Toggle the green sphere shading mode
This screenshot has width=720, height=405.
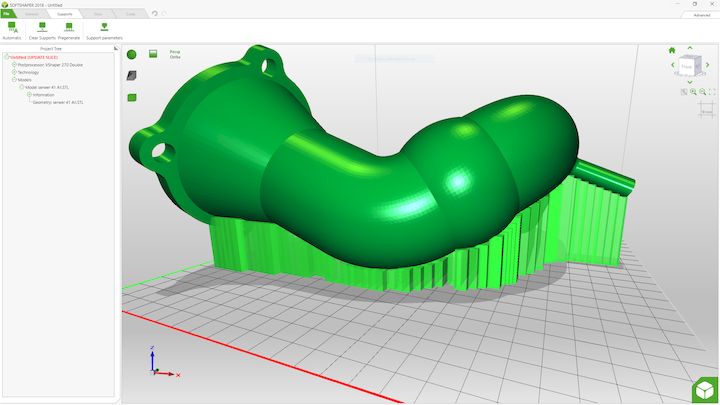132,54
